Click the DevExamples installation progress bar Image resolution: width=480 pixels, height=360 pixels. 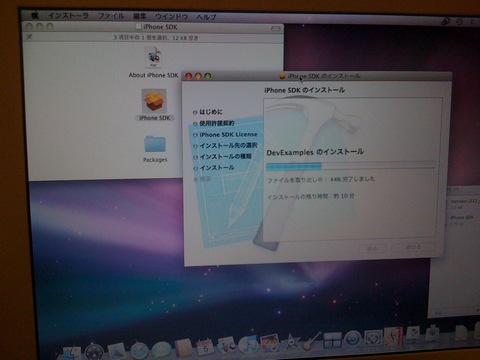coord(351,166)
